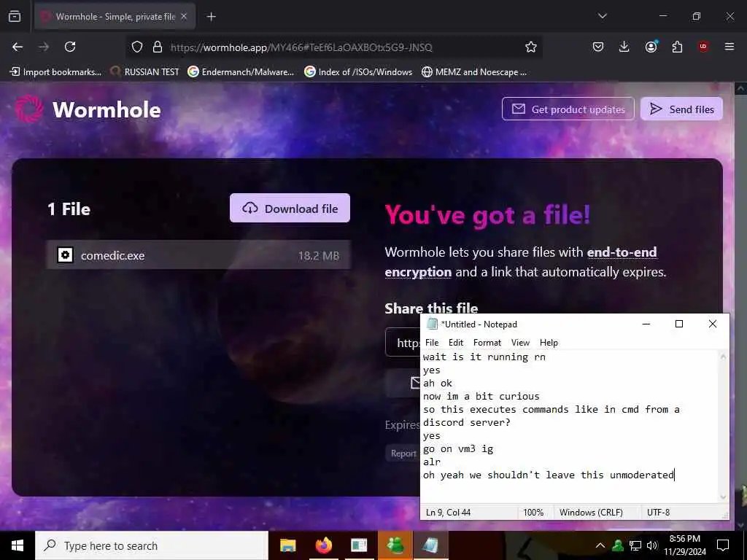The height and width of the screenshot is (560, 747).
Task: Click the browser forward arrow
Action: 44,47
